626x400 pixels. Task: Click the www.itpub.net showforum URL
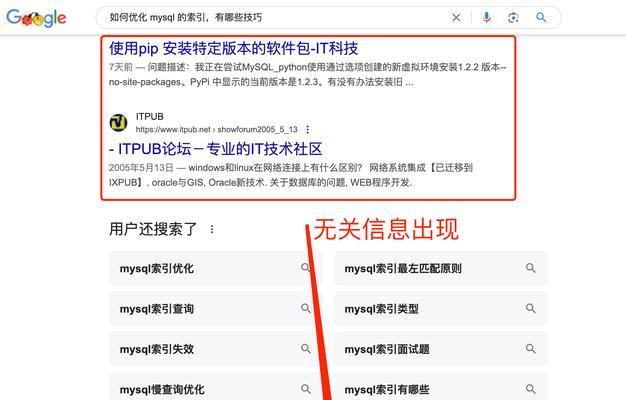217,129
